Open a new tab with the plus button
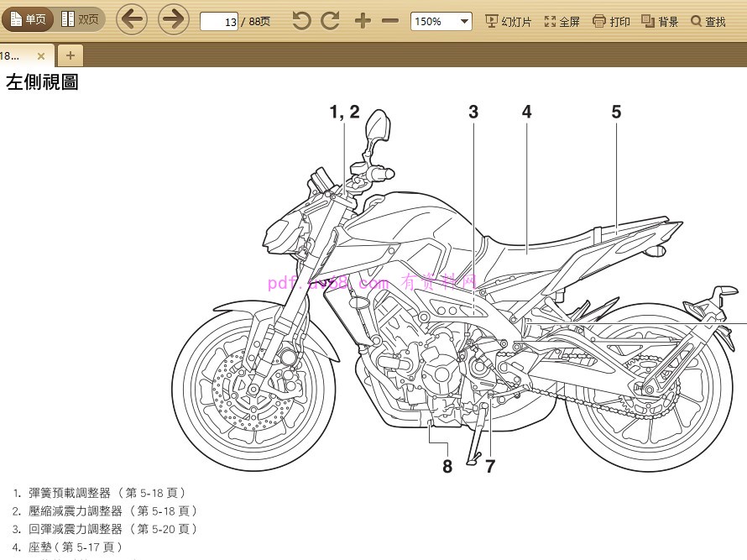The height and width of the screenshot is (560, 747). [70, 55]
